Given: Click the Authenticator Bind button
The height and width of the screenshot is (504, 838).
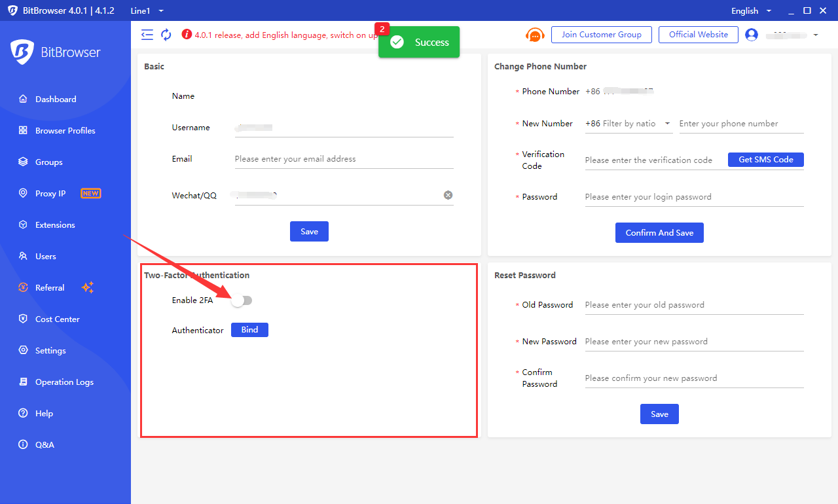Looking at the screenshot, I should [249, 330].
